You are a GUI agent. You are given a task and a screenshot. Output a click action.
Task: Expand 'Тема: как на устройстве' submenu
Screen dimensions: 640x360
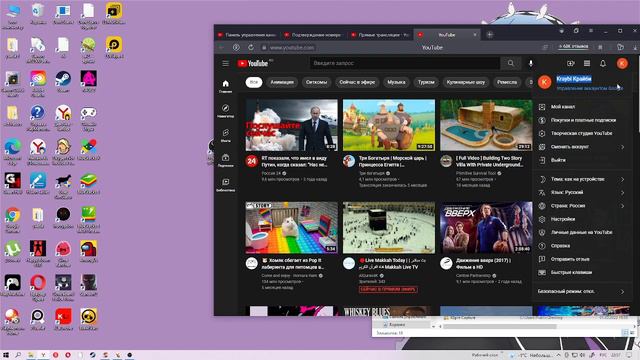pos(581,179)
